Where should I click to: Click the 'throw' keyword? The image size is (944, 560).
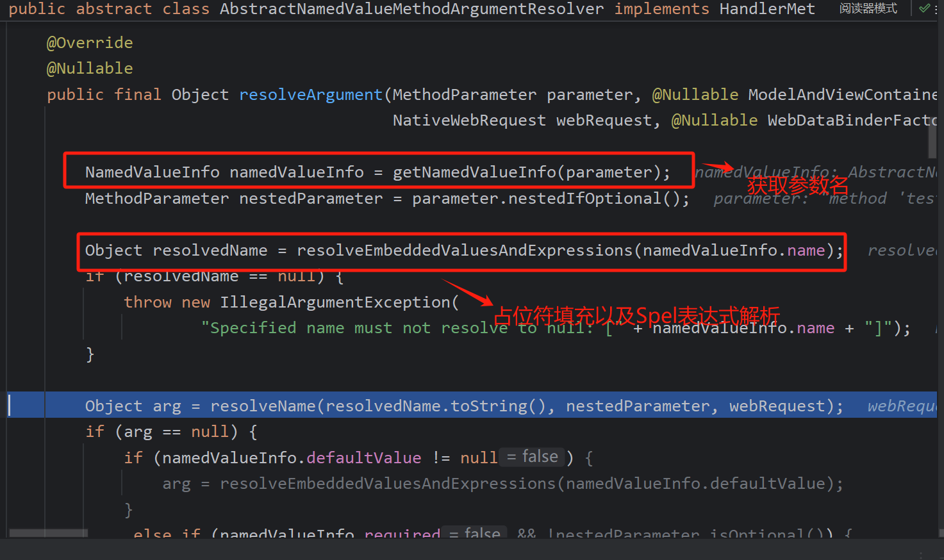(148, 302)
